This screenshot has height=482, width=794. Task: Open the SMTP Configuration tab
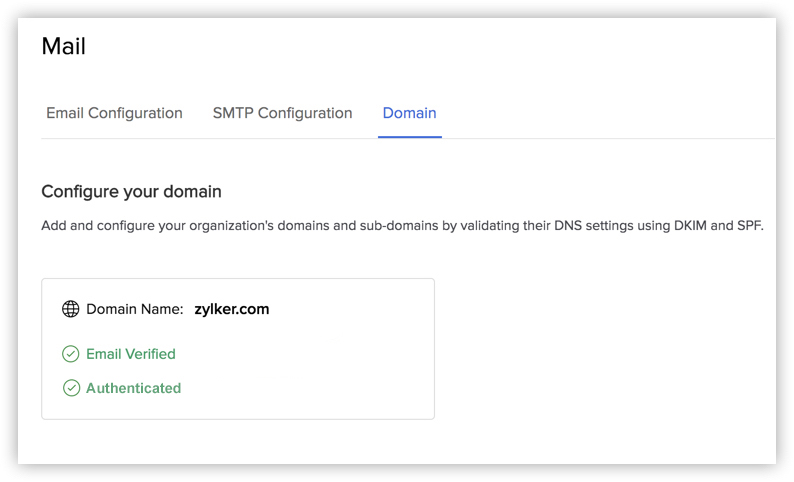(x=283, y=113)
